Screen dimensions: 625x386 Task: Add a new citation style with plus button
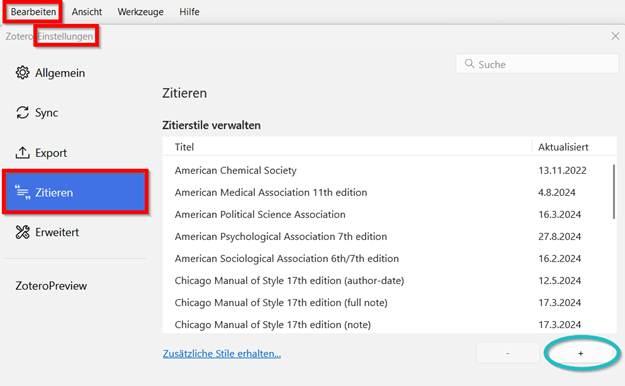[580, 353]
